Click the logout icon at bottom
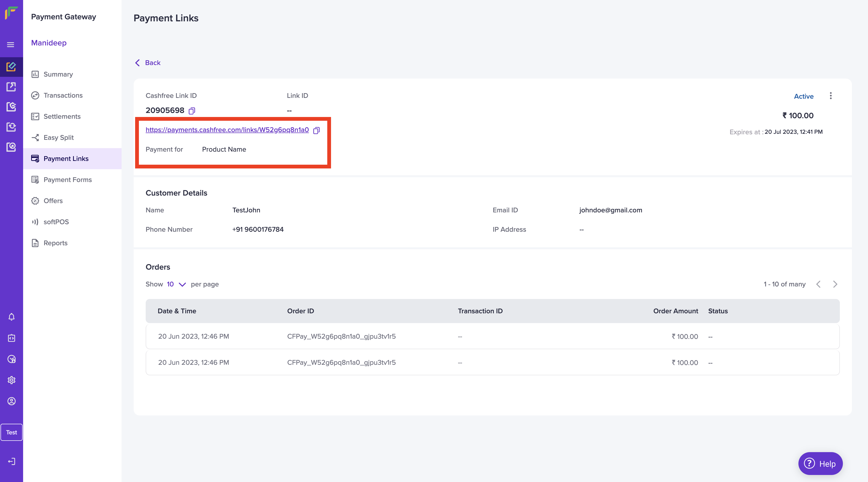The height and width of the screenshot is (482, 868). [12, 461]
